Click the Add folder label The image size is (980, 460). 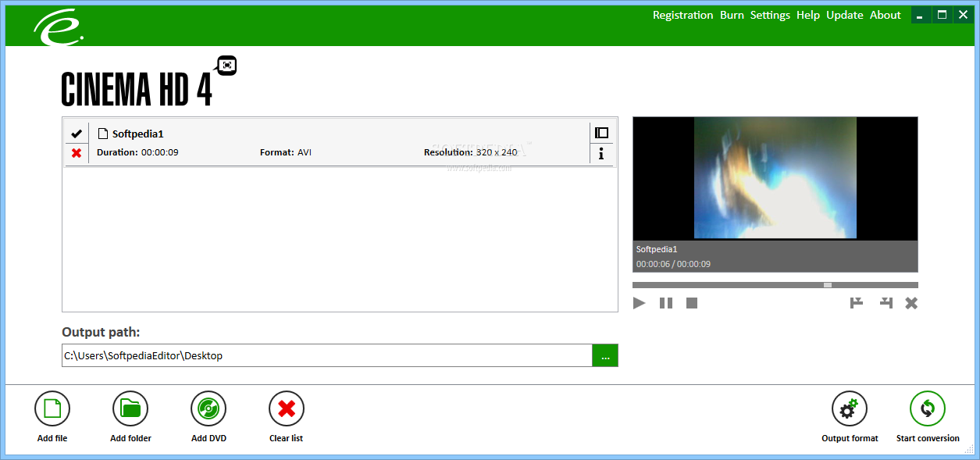click(x=130, y=438)
